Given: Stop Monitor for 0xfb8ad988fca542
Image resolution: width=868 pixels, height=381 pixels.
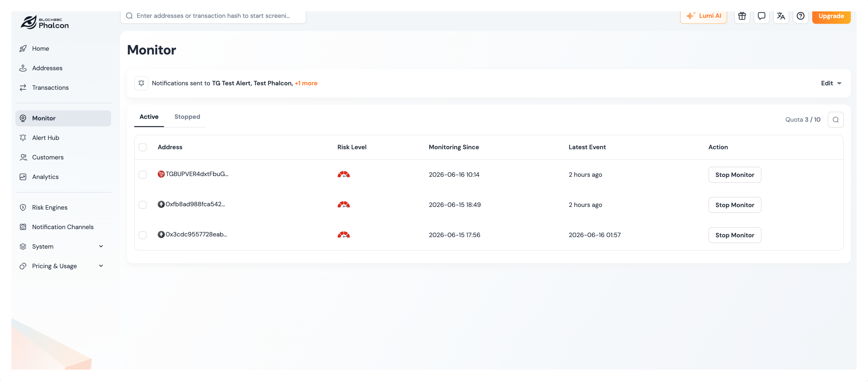Looking at the screenshot, I should (735, 205).
